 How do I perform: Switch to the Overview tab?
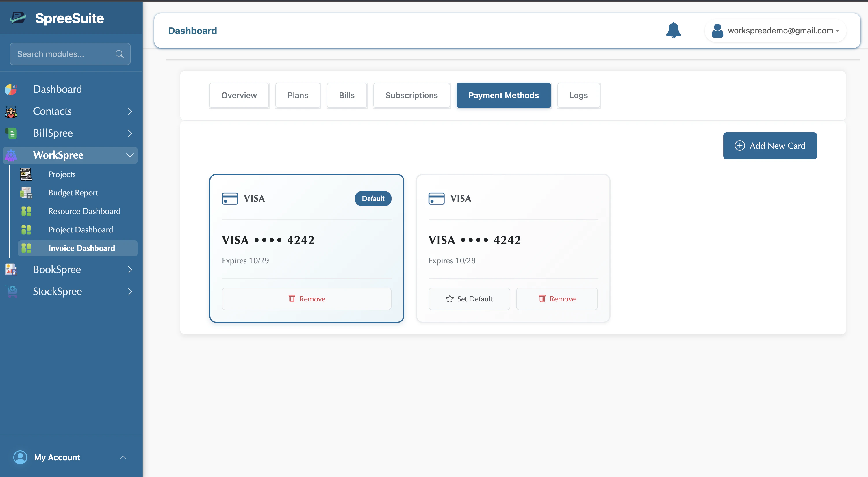239,95
